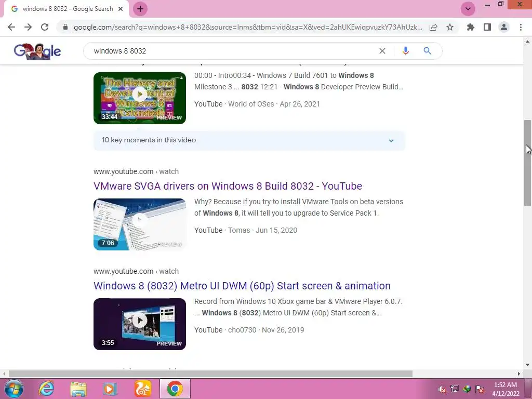
Task: Close the Google Search tab
Action: click(121, 9)
